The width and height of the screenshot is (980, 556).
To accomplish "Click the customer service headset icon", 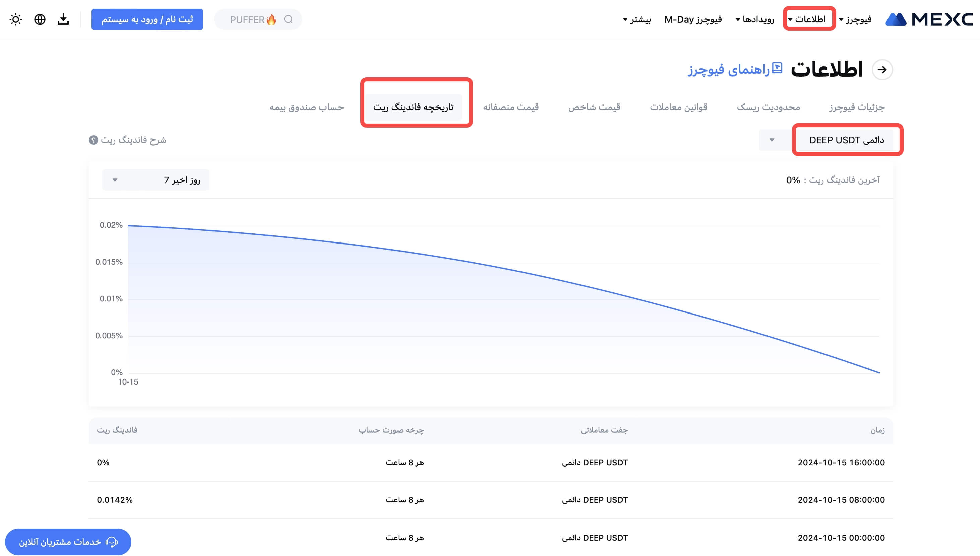I will tap(112, 542).
